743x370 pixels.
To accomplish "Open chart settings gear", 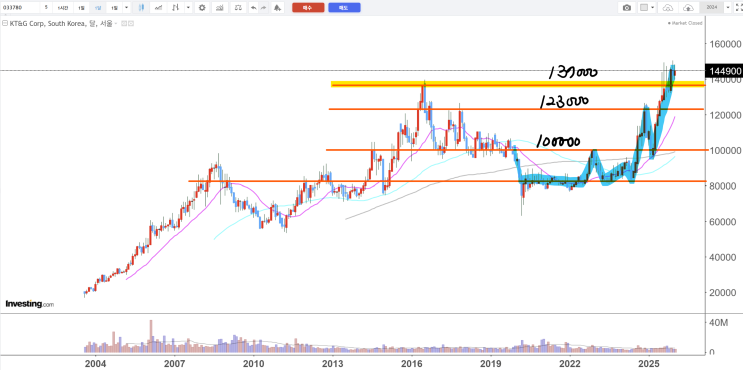I will click(202, 8).
